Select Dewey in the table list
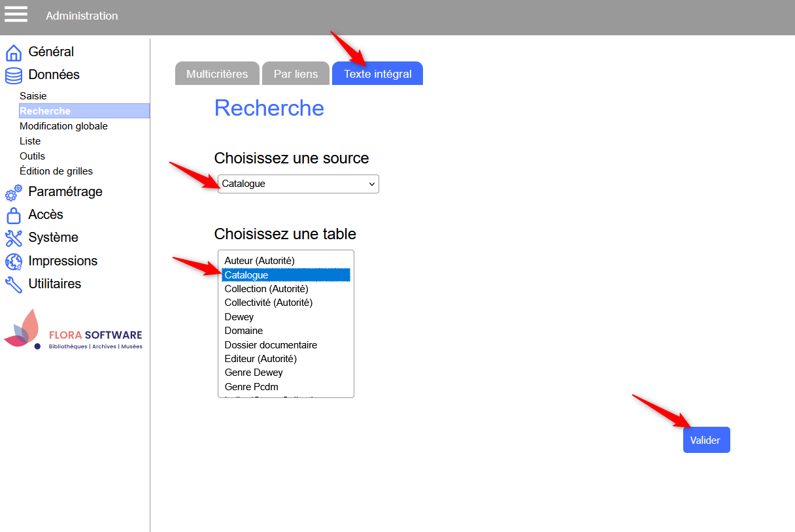The image size is (795, 532). coord(286,317)
